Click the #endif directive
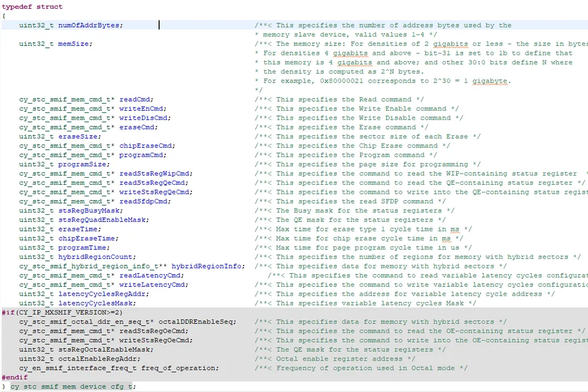The height and width of the screenshot is (392, 588). tap(15, 377)
